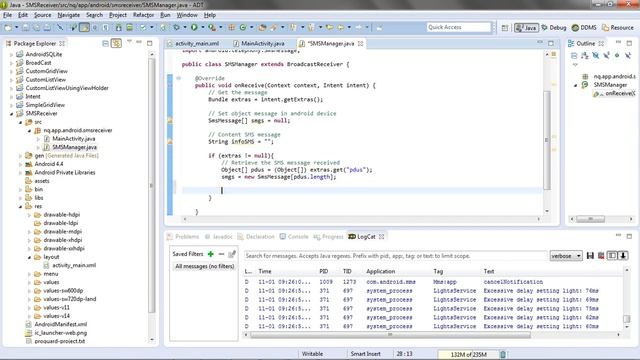The height and width of the screenshot is (360, 640).
Task: Open the Navigate menu
Action: click(x=69, y=15)
